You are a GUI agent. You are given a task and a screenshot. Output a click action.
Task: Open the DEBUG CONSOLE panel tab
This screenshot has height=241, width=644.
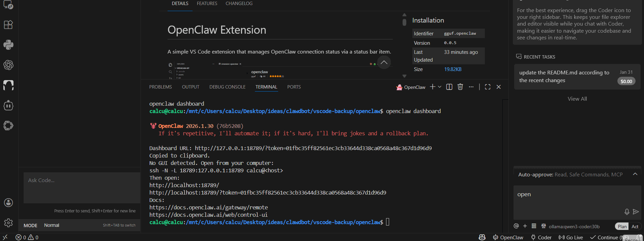[227, 87]
